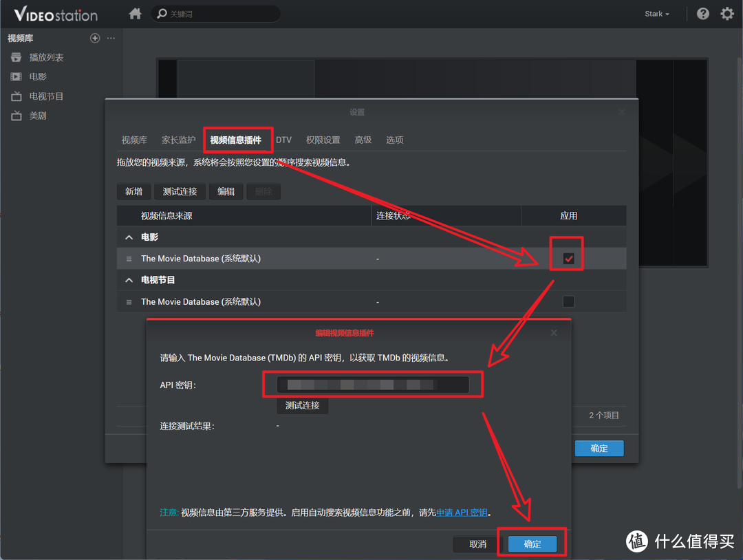Collapse the 电影 group
The width and height of the screenshot is (743, 560).
point(129,237)
